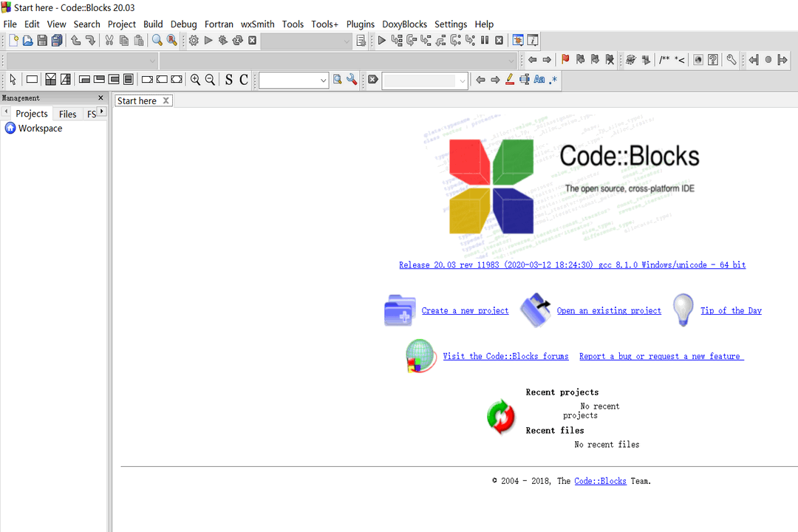Click the DoxyBlocks block comment /** icon
Screen dimensions: 798x532
click(664, 60)
